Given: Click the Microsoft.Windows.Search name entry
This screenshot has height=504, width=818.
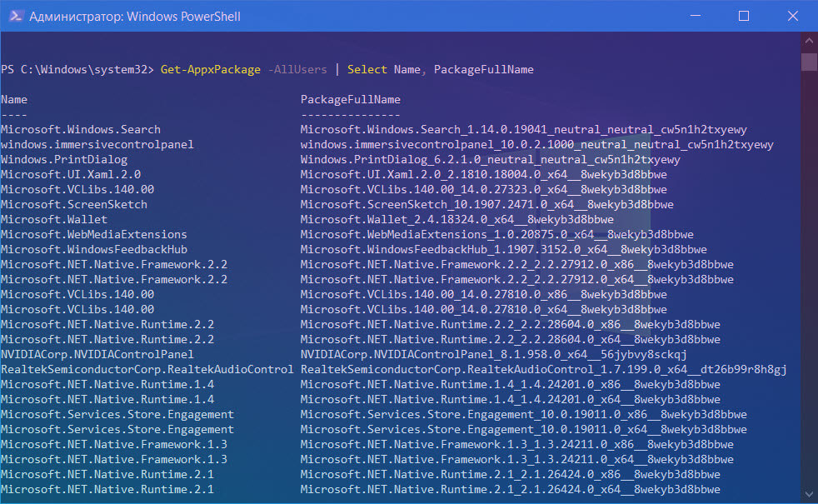Looking at the screenshot, I should (81, 129).
